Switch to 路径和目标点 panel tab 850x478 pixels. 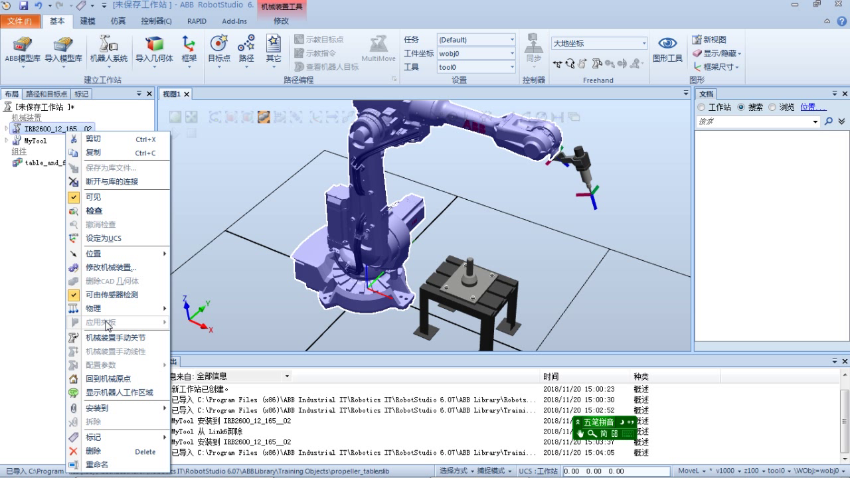47,94
